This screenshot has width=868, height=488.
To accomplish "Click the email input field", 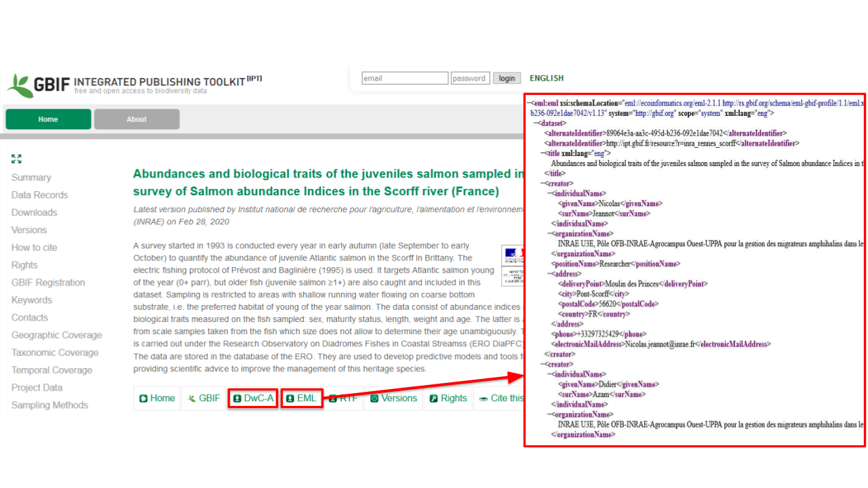I will [x=405, y=79].
